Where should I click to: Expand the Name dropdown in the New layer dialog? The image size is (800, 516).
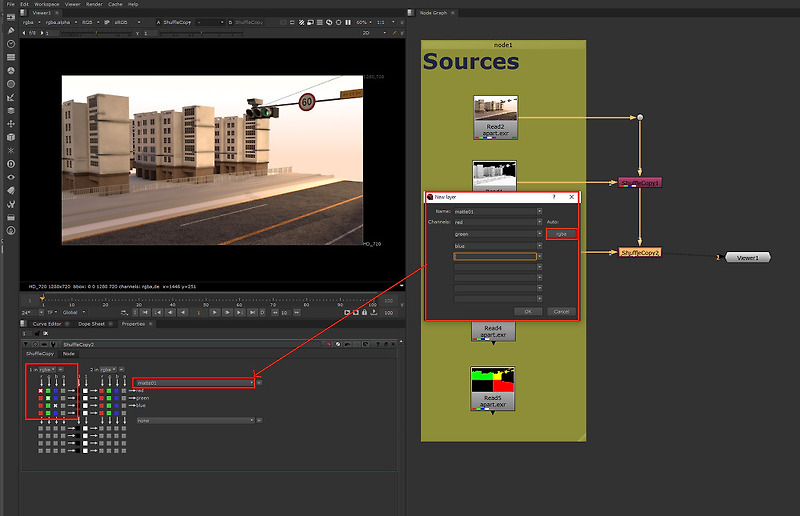(x=540, y=210)
